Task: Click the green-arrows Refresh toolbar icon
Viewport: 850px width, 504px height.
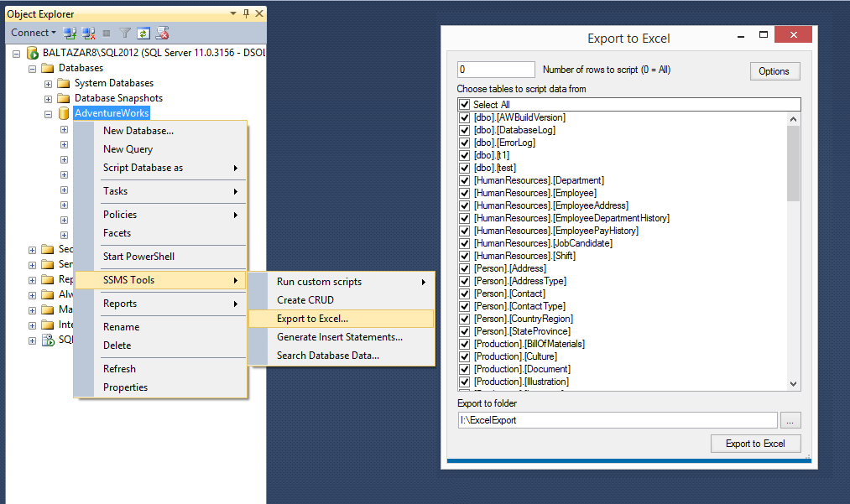Action: point(143,33)
